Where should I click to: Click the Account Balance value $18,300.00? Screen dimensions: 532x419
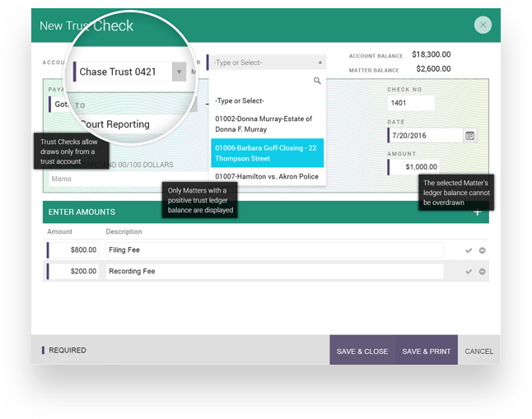(432, 54)
